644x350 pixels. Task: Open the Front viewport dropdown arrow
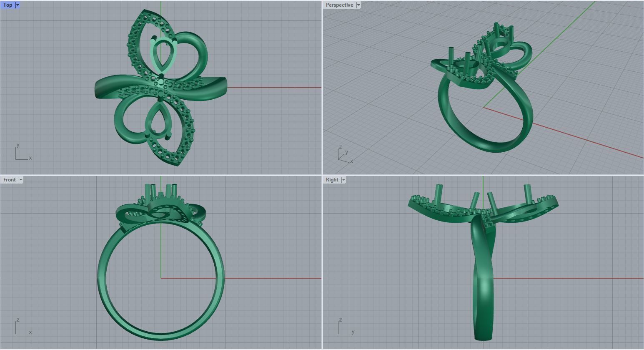21,180
